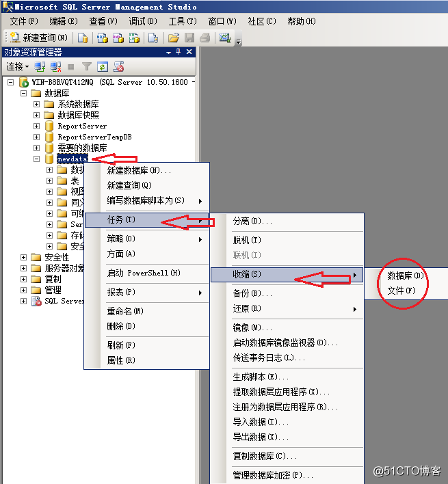This screenshot has width=448, height=484.
Task: Expand the 数据库快照 folder
Action: [36, 115]
